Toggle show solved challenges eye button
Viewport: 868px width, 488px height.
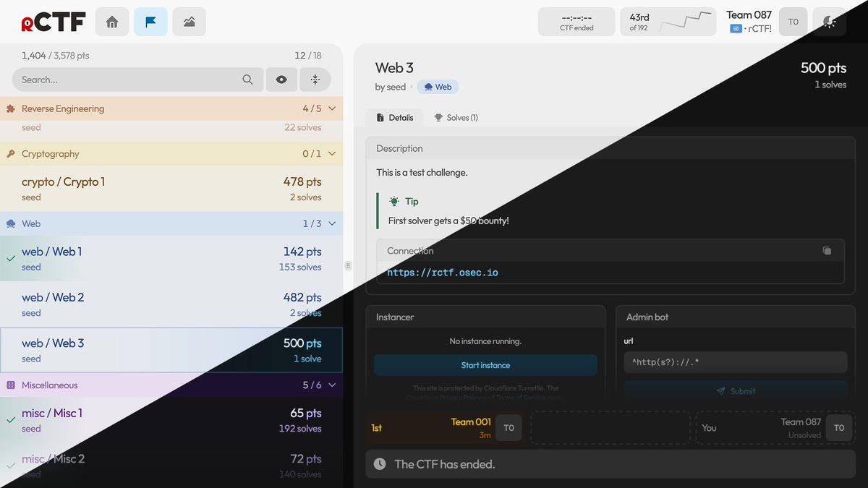281,80
